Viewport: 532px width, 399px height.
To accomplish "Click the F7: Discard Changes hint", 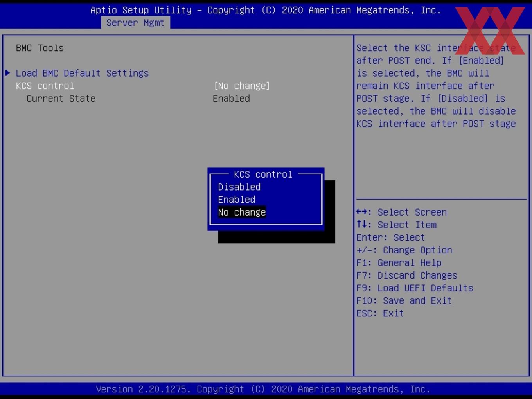I will point(407,275).
